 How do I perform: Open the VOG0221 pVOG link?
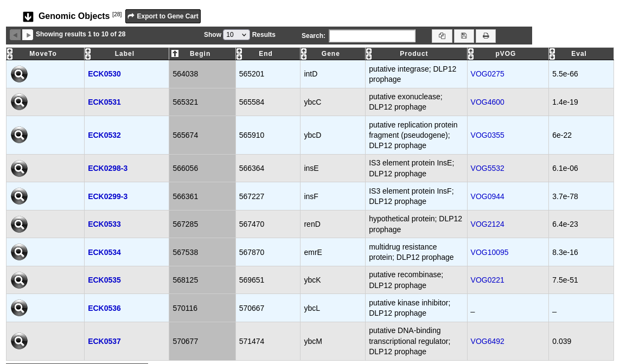[487, 280]
